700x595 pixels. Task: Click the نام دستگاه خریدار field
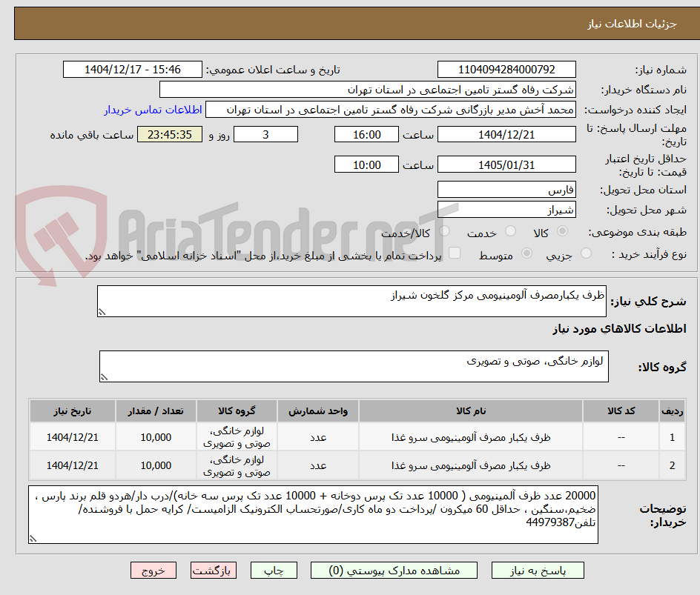coord(367,90)
